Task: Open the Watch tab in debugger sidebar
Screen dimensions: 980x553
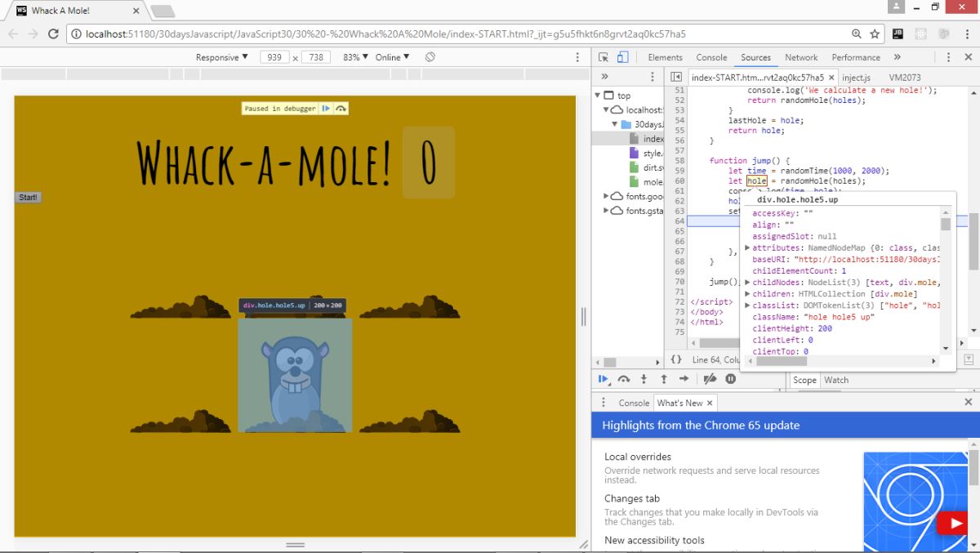Action: [836, 380]
